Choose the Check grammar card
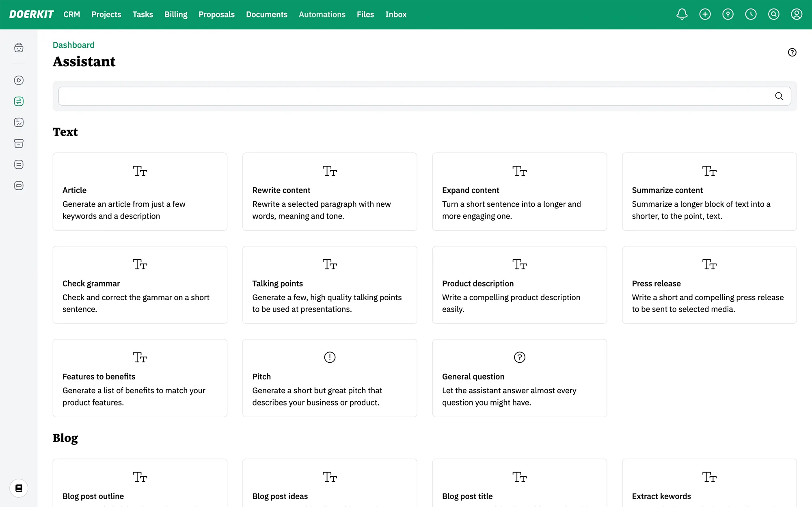 click(x=140, y=285)
